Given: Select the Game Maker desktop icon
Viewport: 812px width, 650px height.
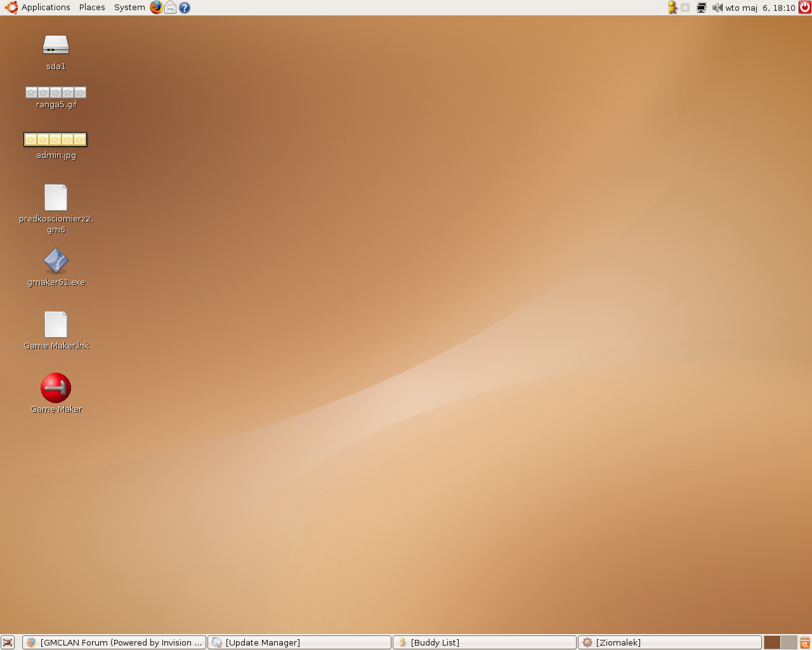Looking at the screenshot, I should (56, 388).
